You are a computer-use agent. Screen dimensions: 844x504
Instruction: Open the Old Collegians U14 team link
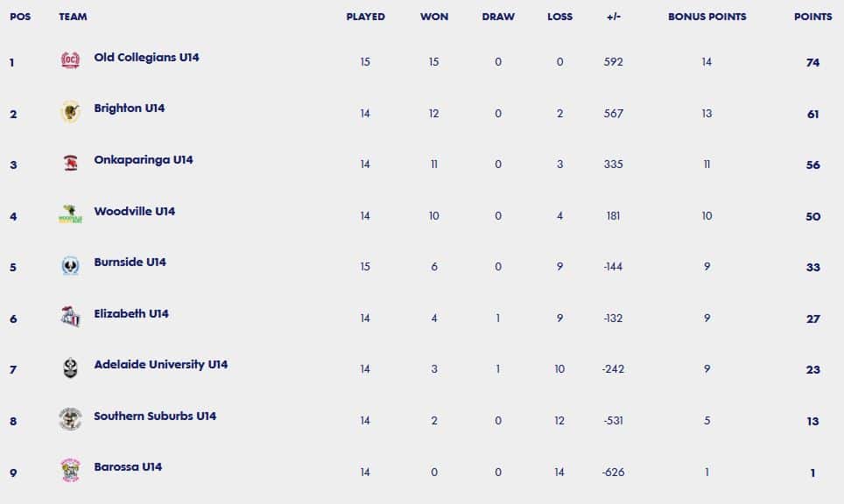[146, 57]
